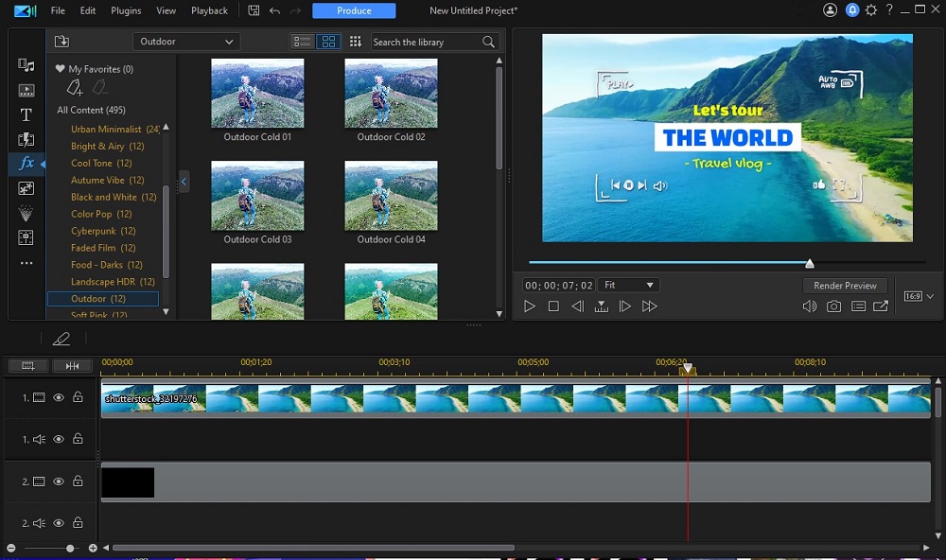This screenshot has width=946, height=560.
Task: Open the settings gear icon
Action: tap(871, 10)
